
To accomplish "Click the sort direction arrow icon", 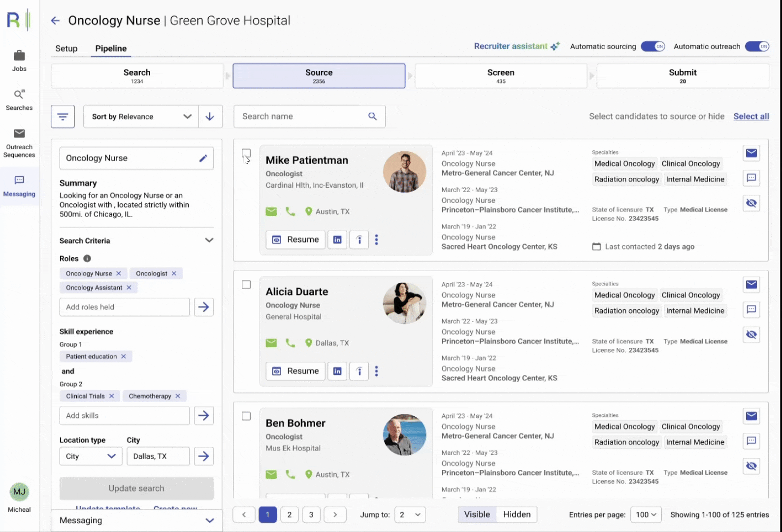I will 210,117.
